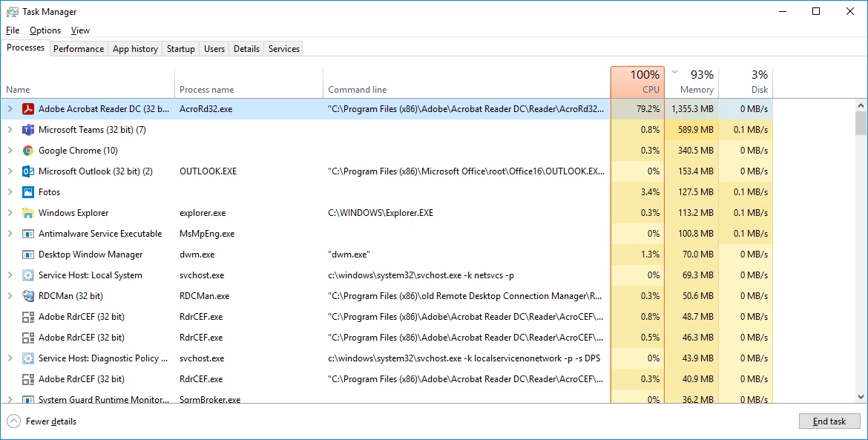Image resolution: width=868 pixels, height=440 pixels.
Task: Switch to the Users tab
Action: point(214,49)
